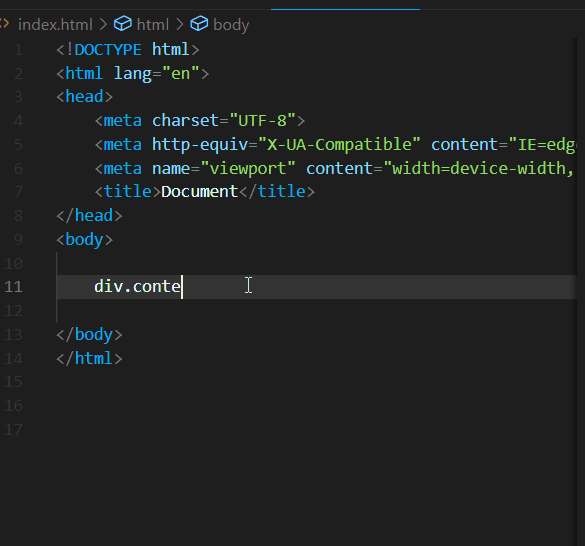This screenshot has height=546, width=585.
Task: Click the opening body tag on line 9
Action: tap(84, 240)
